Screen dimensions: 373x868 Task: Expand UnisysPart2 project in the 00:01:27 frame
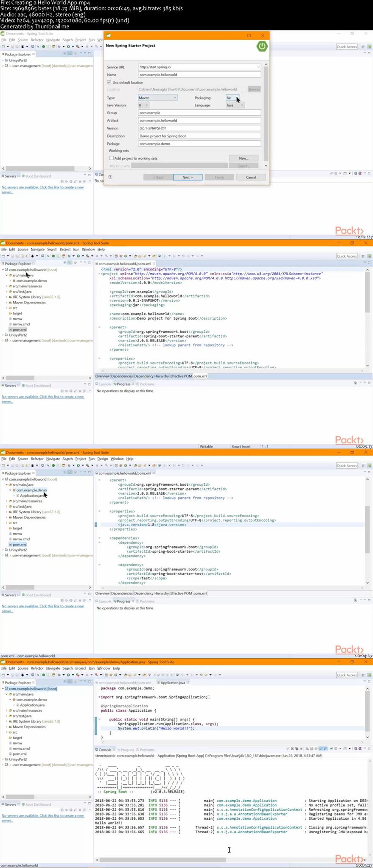[x=3, y=60]
